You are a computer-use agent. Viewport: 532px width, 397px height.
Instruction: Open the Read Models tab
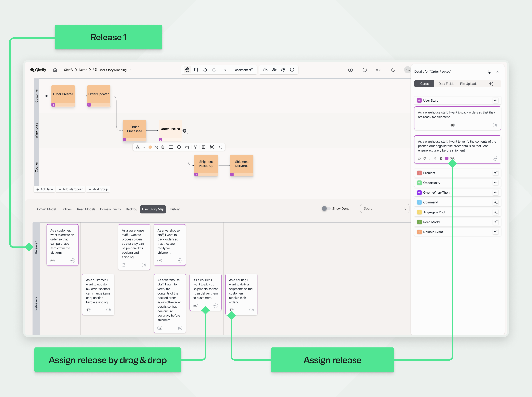point(86,209)
